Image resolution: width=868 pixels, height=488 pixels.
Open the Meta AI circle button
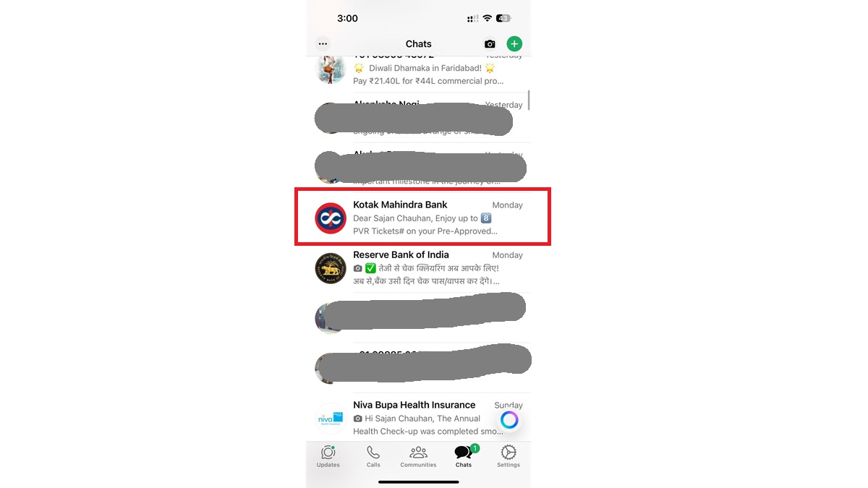[x=509, y=420]
